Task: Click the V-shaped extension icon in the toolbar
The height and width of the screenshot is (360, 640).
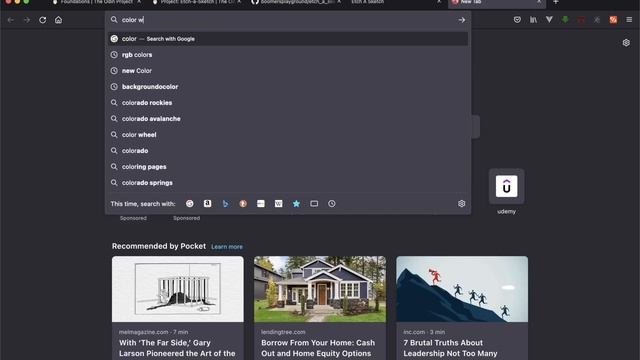Action: pos(549,20)
